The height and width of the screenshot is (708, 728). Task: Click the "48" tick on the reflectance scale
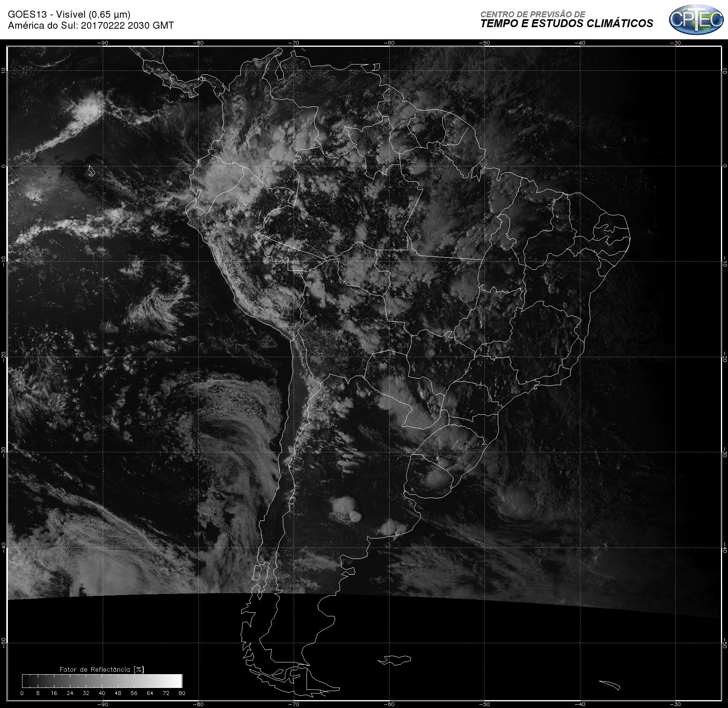click(x=118, y=693)
